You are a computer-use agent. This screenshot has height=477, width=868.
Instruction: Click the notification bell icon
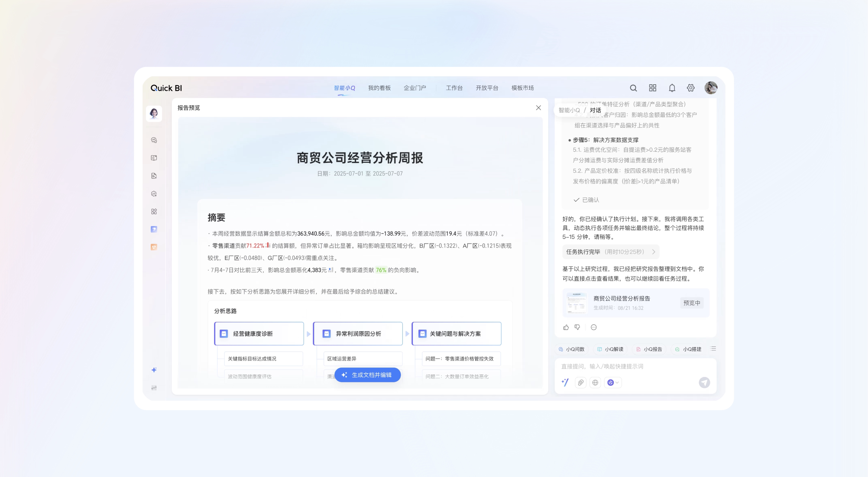point(671,88)
